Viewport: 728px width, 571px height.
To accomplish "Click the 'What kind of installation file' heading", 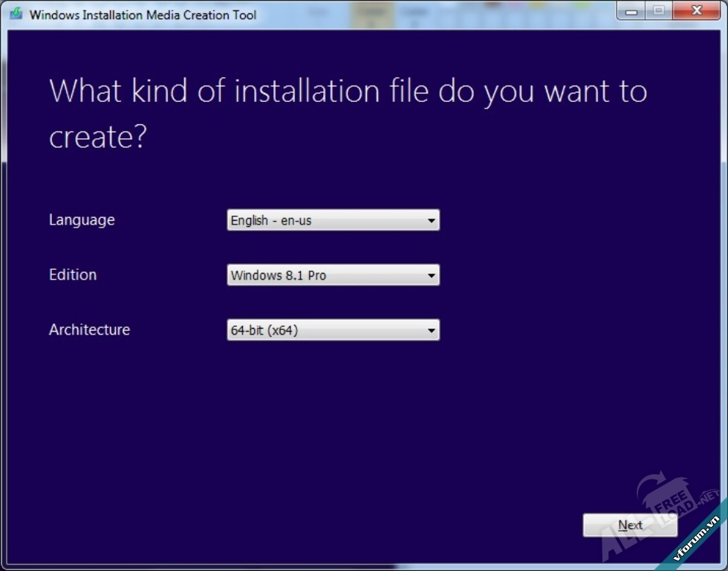I will coord(348,91).
